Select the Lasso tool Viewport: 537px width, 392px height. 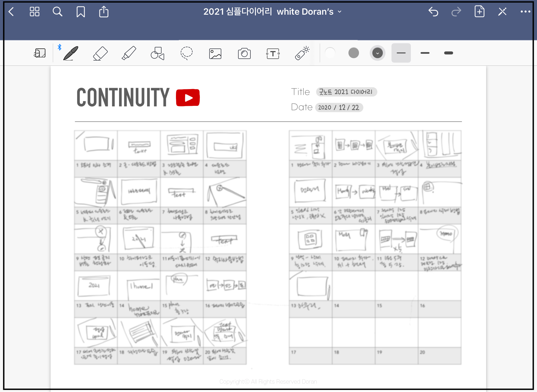(x=186, y=53)
